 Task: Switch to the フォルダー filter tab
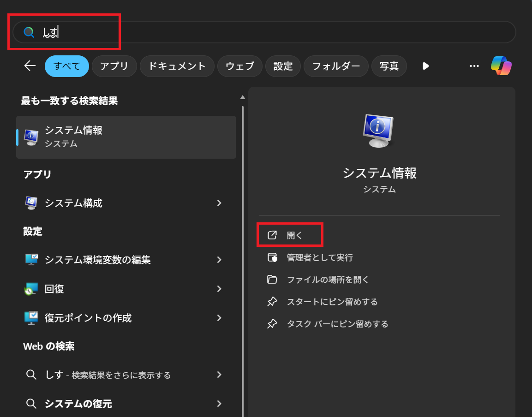(336, 66)
